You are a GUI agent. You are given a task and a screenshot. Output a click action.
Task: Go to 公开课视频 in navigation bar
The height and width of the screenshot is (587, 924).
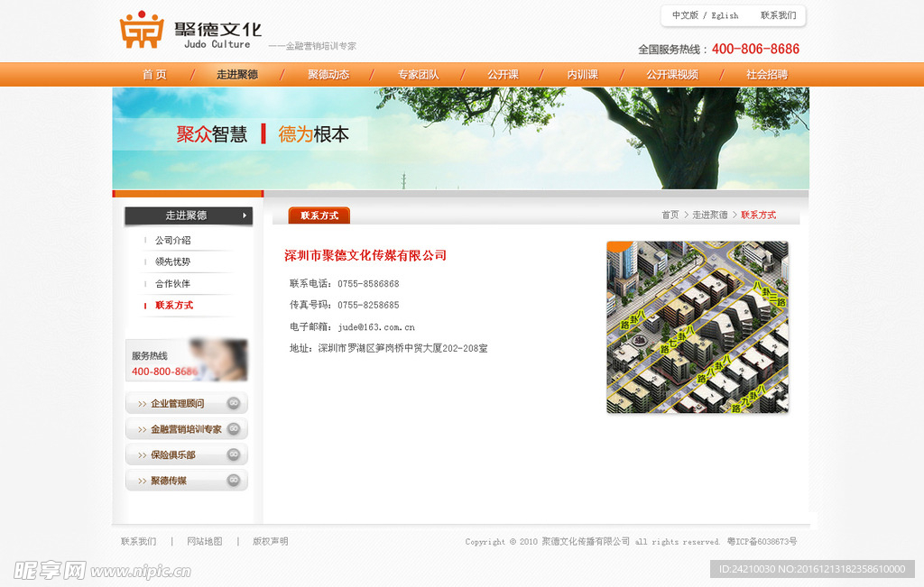pyautogui.click(x=671, y=75)
